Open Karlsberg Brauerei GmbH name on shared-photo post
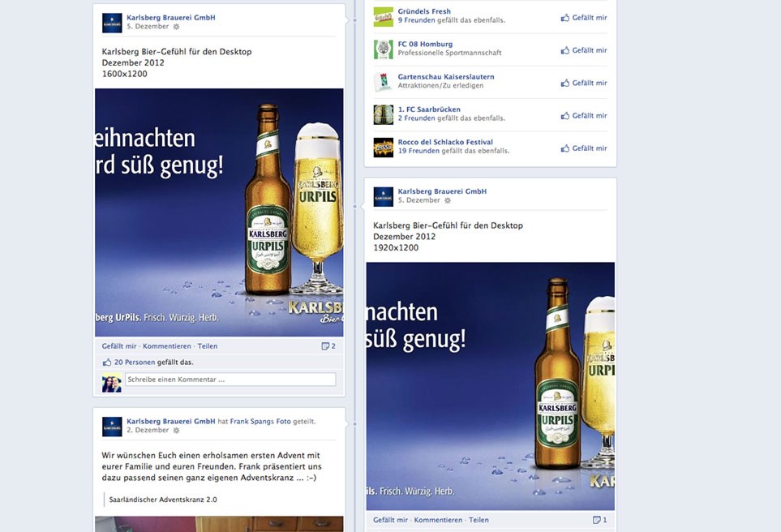 pos(171,422)
